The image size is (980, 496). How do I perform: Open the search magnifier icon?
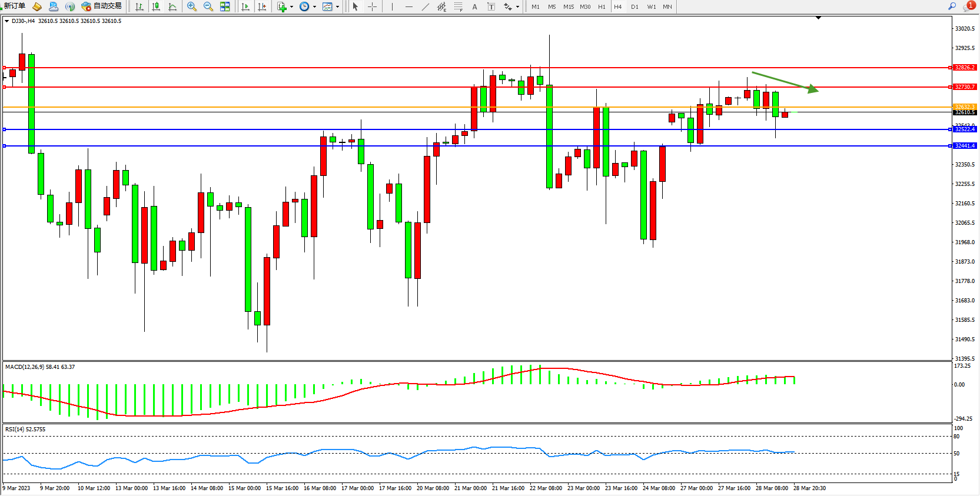952,6
